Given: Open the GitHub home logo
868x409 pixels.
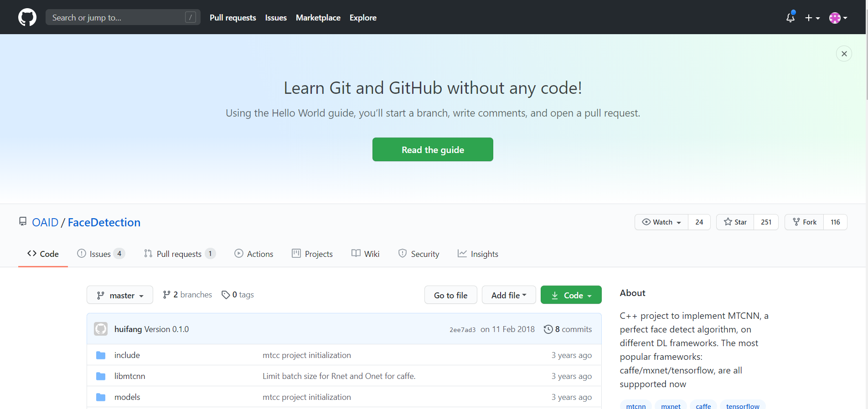Looking at the screenshot, I should 27,17.
